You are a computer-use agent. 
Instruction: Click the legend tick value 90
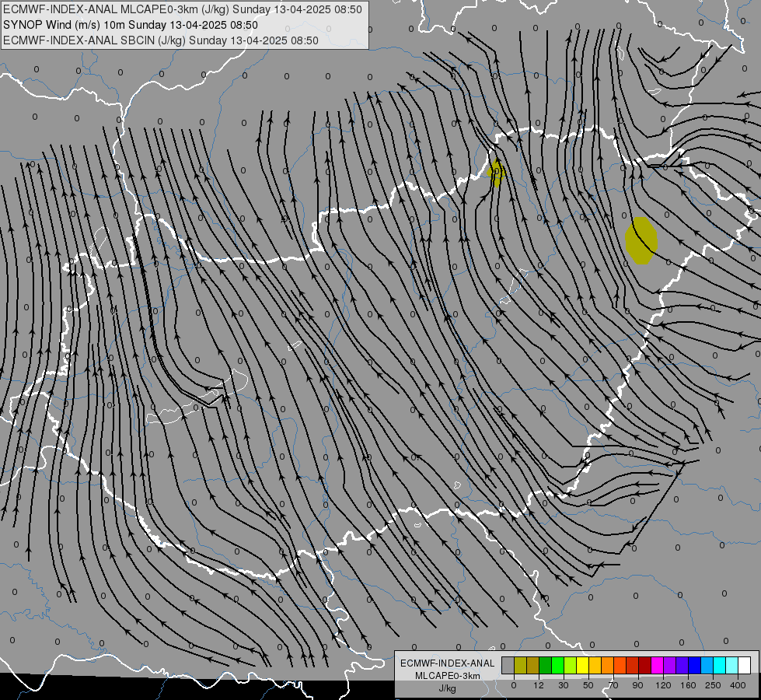637,685
